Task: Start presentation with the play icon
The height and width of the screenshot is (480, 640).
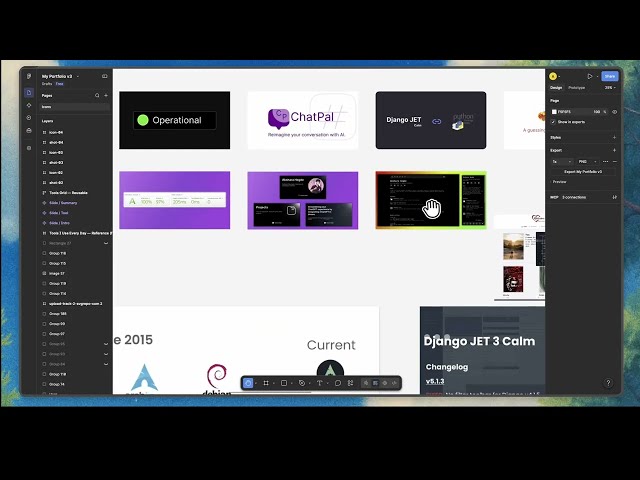Action: click(x=590, y=76)
